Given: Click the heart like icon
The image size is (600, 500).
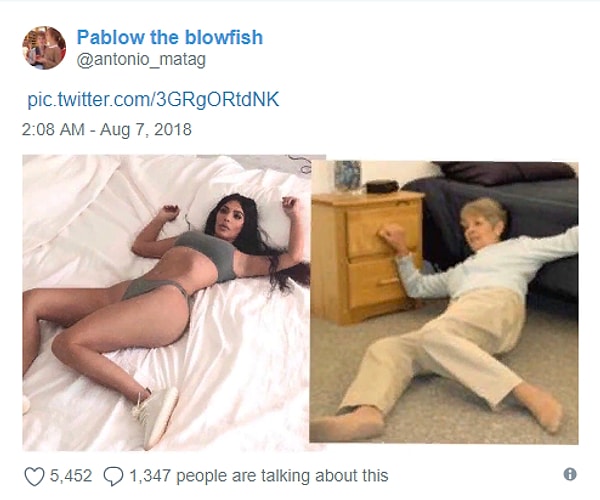Looking at the screenshot, I should (x=34, y=477).
